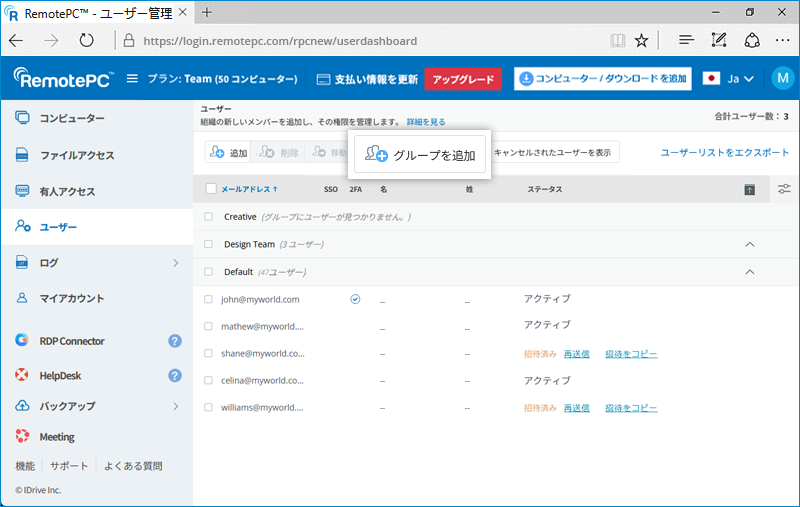Check the Creative group checkbox
Viewport: 800px width, 507px height.
tap(208, 217)
